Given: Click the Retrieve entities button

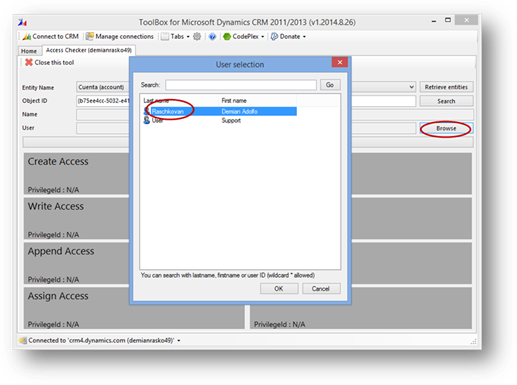Looking at the screenshot, I should 446,87.
